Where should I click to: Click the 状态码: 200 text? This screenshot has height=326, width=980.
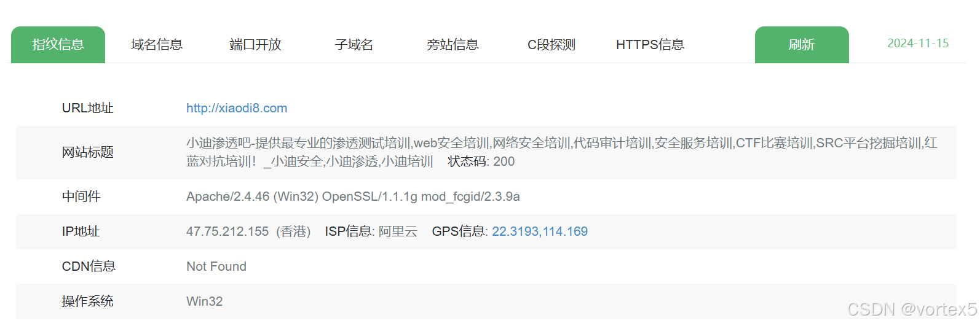481,161
